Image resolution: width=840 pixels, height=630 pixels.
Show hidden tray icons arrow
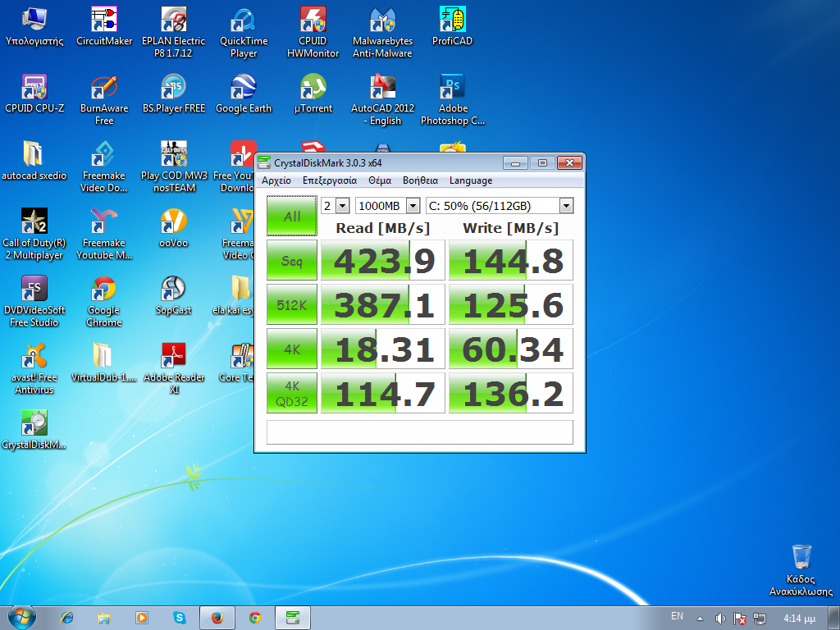coord(700,619)
